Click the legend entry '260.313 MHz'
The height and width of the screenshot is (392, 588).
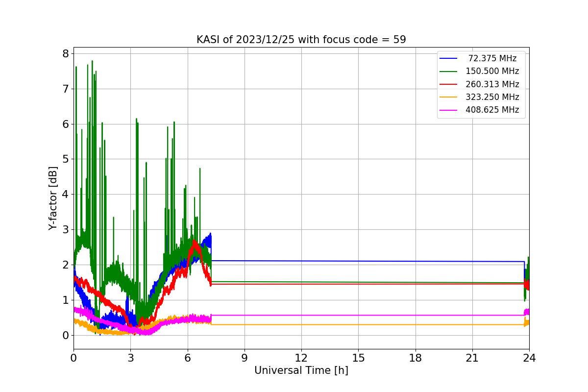pyautogui.click(x=492, y=84)
